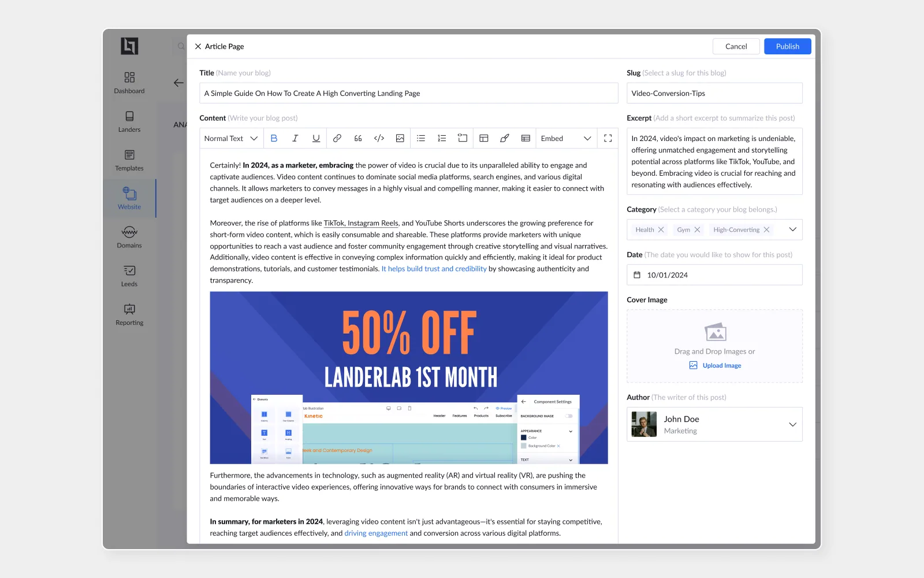Select the paintbrush style icon
The image size is (924, 578).
click(505, 138)
